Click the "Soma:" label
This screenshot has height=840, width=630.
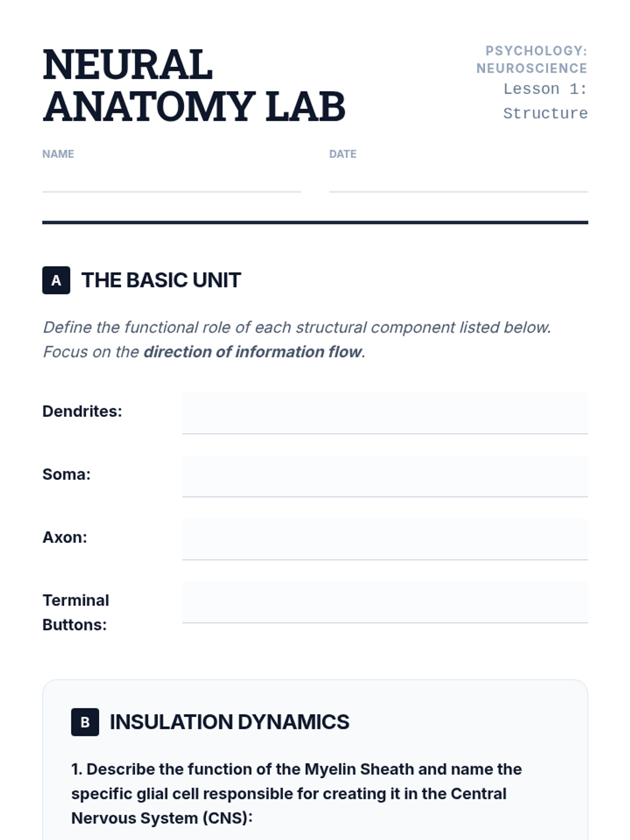pyautogui.click(x=66, y=474)
